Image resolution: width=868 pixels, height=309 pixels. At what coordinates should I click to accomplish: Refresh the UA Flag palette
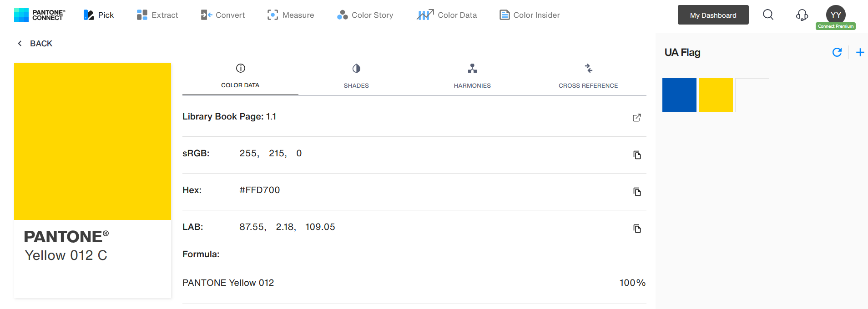click(837, 52)
